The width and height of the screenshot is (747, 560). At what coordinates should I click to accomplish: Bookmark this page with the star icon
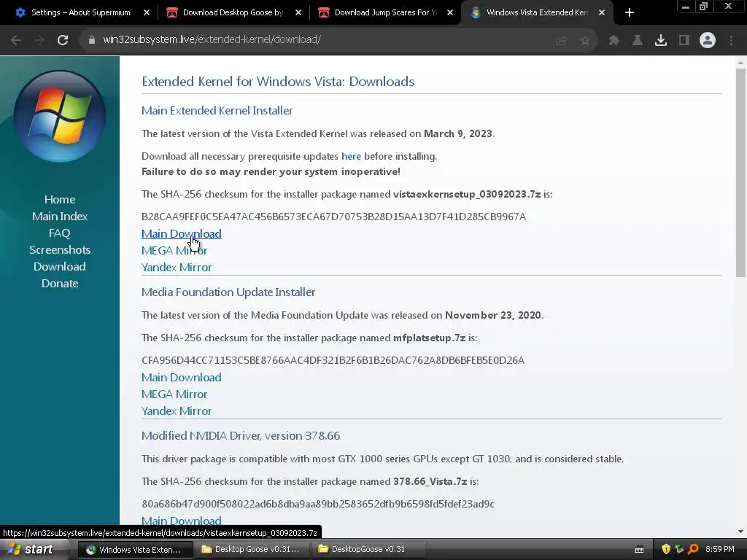(x=584, y=41)
